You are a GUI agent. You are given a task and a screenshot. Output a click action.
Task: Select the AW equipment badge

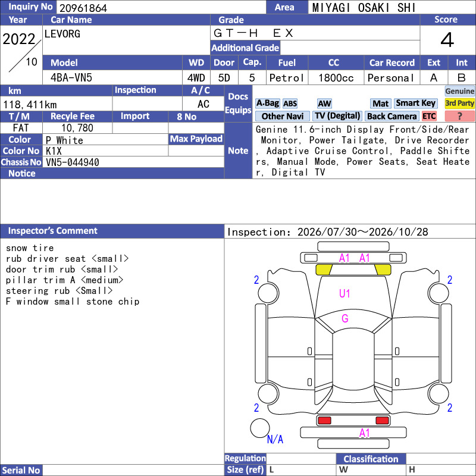[x=324, y=104]
